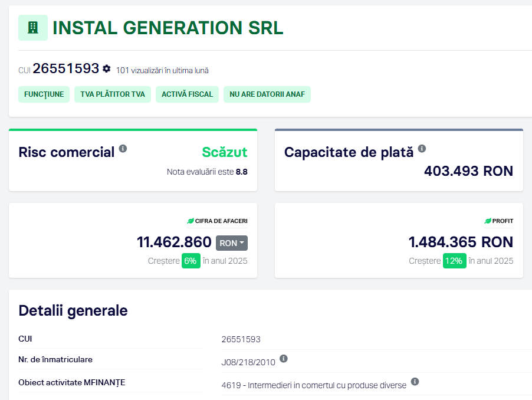This screenshot has width=532, height=400.
Task: Open info icon next to J08/218/2010
Action: click(x=284, y=359)
